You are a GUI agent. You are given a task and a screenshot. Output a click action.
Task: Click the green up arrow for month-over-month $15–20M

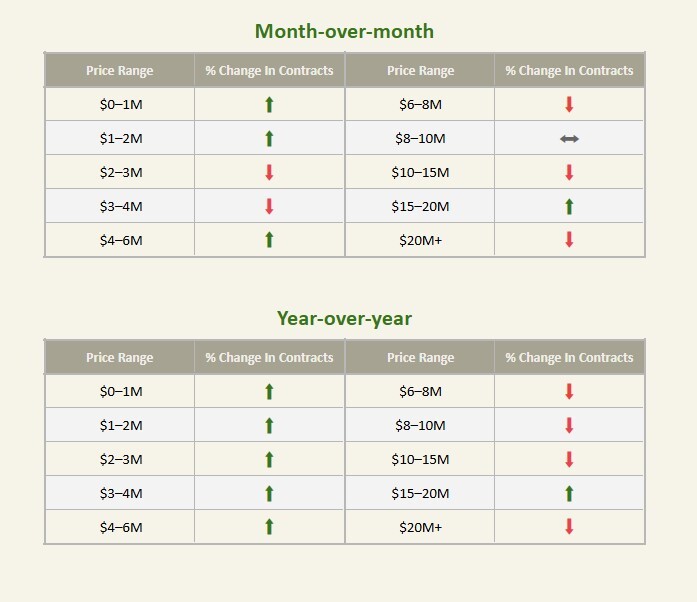click(569, 206)
